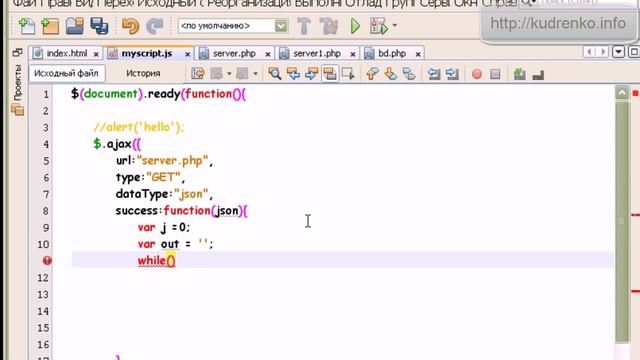Place cursor in the while() line
Viewport: 640px width, 360px height.
point(342,260)
